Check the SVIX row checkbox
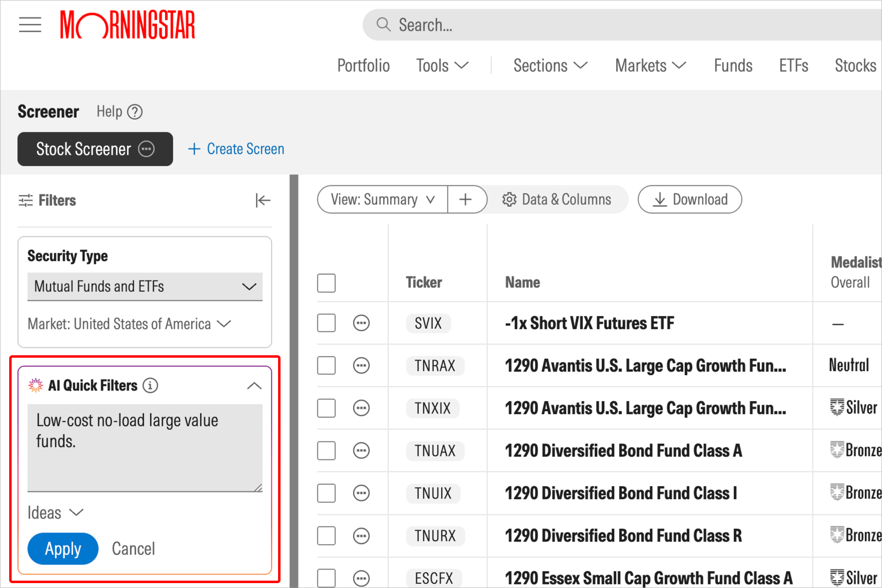 pos(326,323)
